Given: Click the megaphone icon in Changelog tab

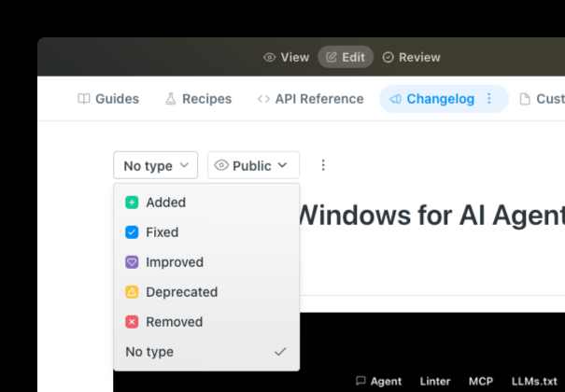Looking at the screenshot, I should [395, 99].
